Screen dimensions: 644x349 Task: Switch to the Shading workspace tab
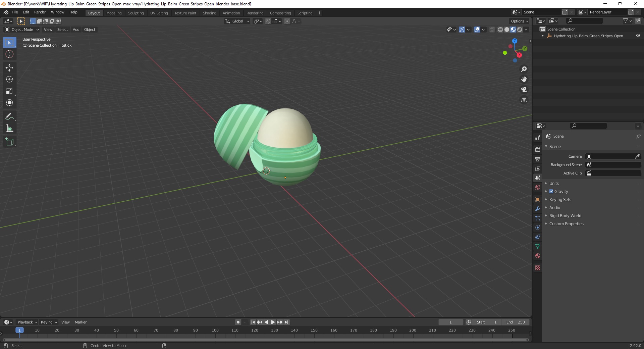coord(209,13)
